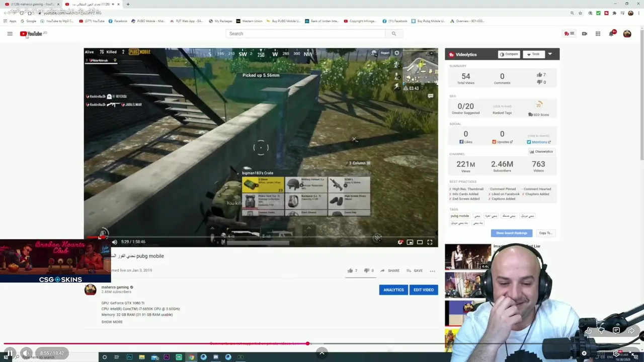The image size is (644, 362).
Task: Open the YouTube hamburger guide menu
Action: coord(10,34)
